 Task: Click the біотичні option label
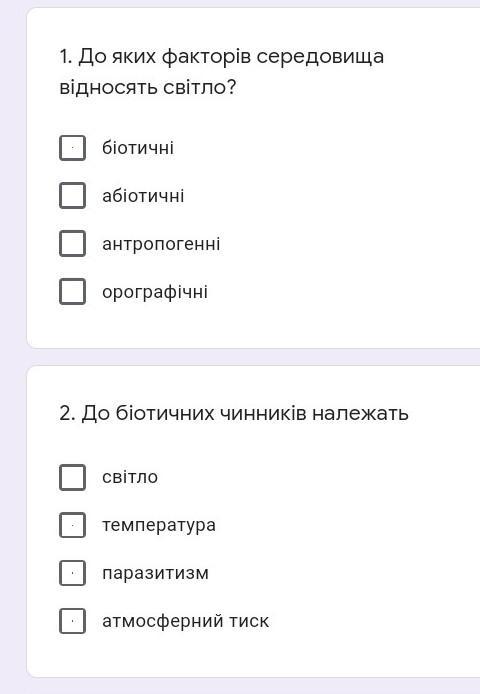pos(138,148)
